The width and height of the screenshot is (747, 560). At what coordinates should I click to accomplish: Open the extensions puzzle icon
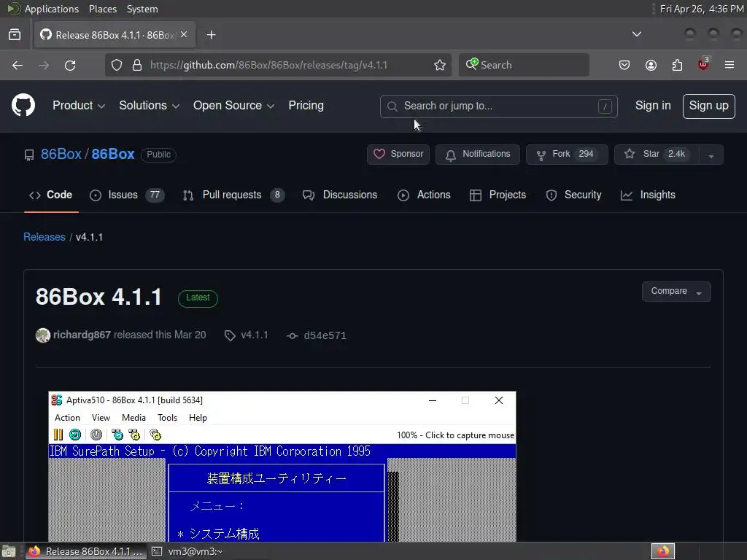[x=677, y=65]
